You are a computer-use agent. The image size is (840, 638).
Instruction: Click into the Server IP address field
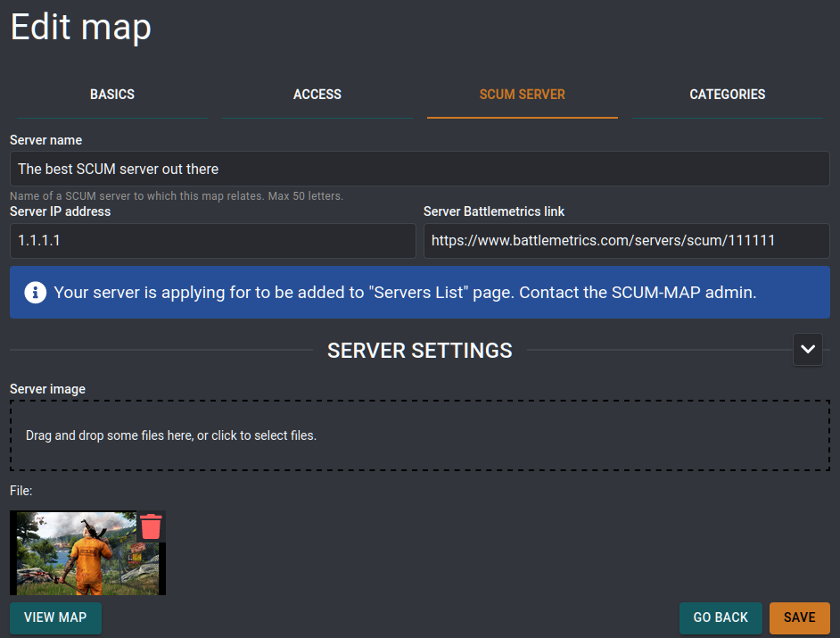[212, 241]
